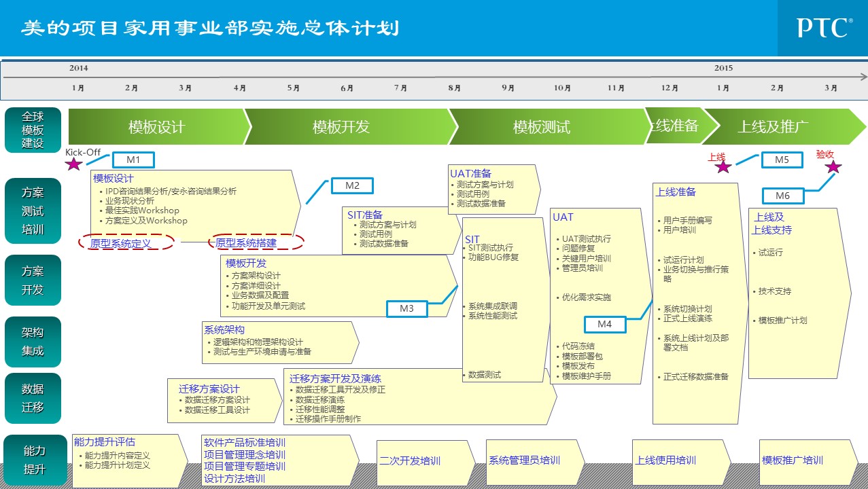868x489 pixels.
Task: Click the 12月 month on timeline
Action: [670, 88]
